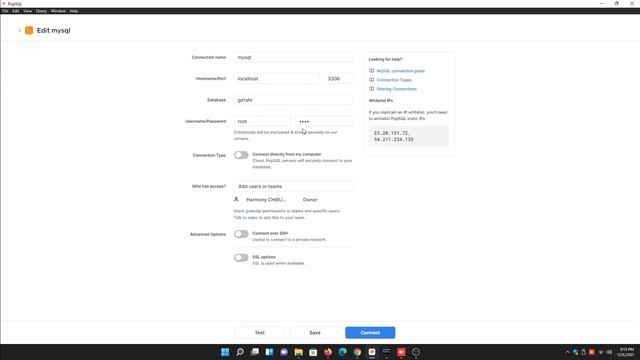Focus the password field
The width and height of the screenshot is (640, 360).
point(324,121)
